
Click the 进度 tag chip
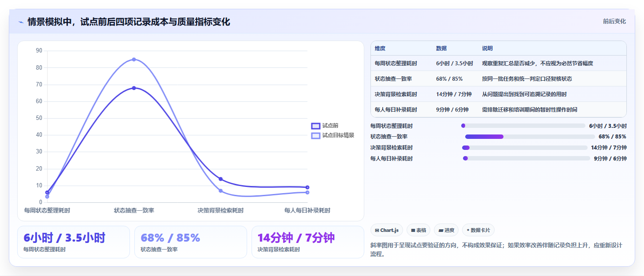click(446, 230)
